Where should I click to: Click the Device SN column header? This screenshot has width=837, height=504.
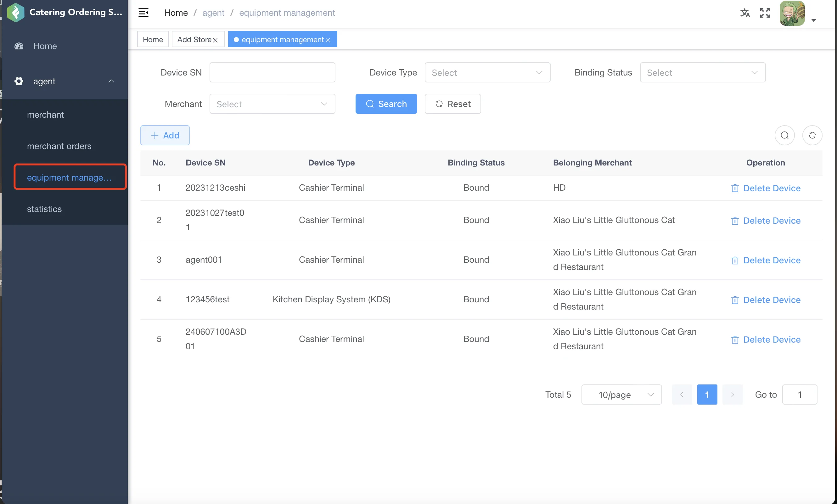tap(205, 163)
